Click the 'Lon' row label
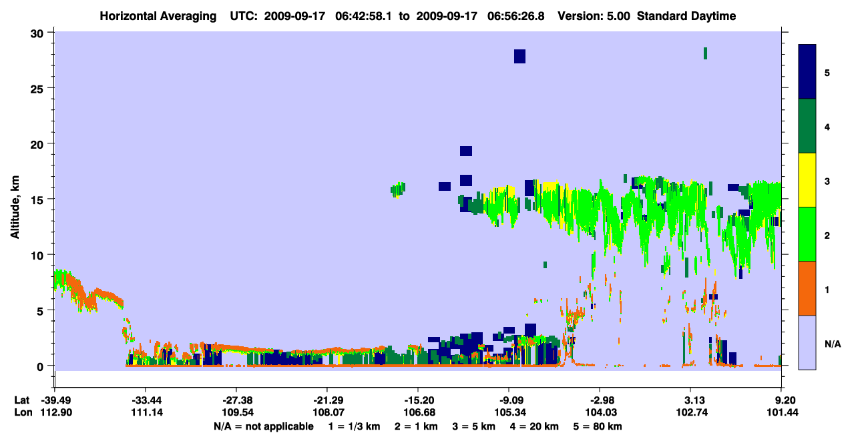This screenshot has height=445, width=868. tap(22, 412)
